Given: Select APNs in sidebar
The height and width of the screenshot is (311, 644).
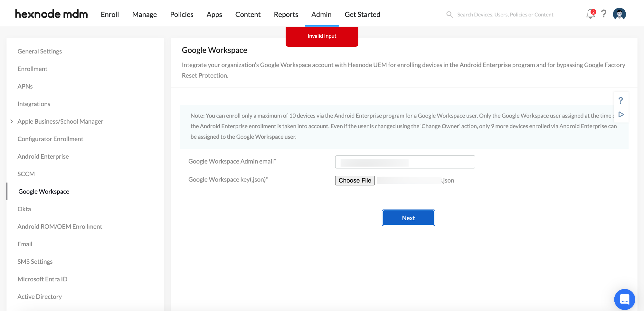Looking at the screenshot, I should [x=25, y=86].
